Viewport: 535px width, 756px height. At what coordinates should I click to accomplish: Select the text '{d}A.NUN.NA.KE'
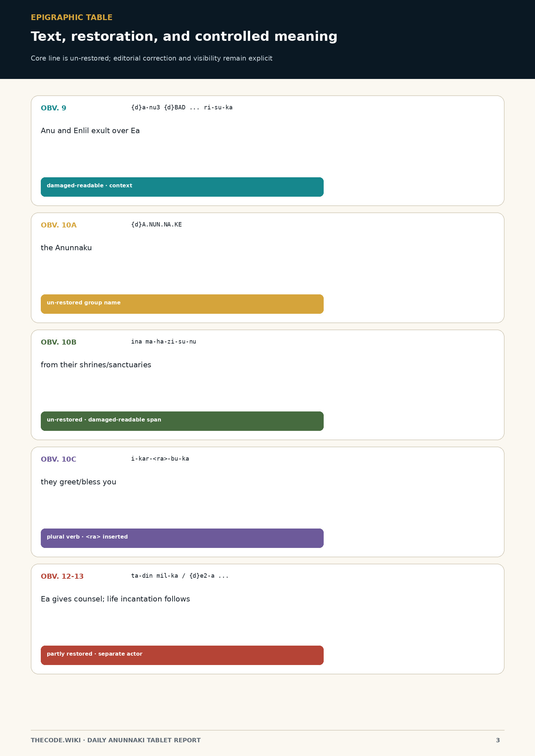click(156, 224)
